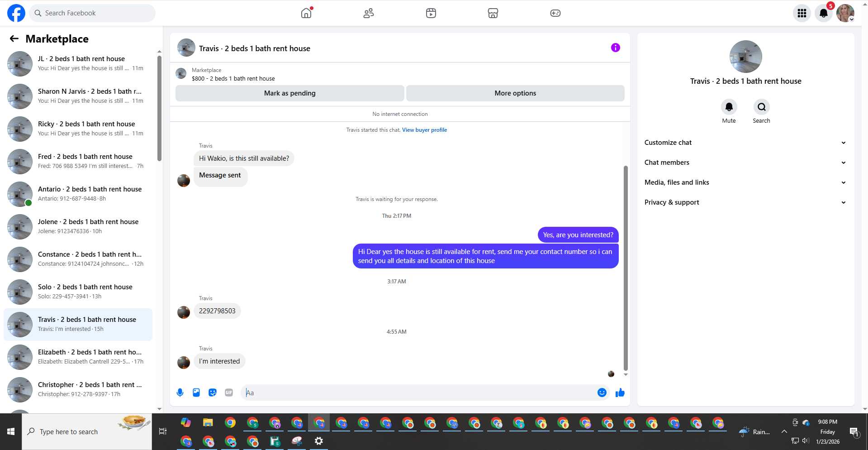Open Windows action center notifications
The width and height of the screenshot is (868, 450).
point(854,432)
